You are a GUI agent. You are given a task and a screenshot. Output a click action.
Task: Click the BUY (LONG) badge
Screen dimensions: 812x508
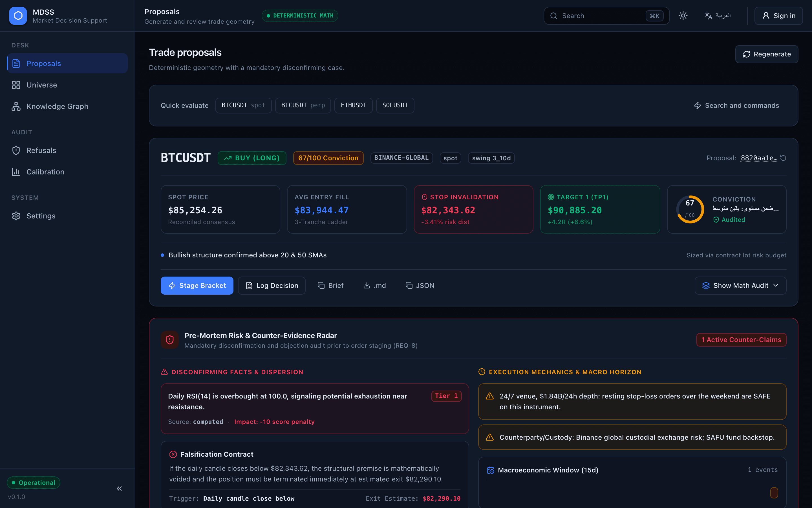(252, 158)
